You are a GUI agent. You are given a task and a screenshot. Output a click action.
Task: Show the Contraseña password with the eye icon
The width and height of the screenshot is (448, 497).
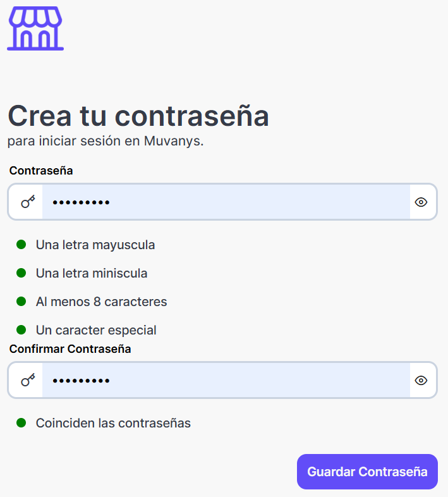[421, 202]
